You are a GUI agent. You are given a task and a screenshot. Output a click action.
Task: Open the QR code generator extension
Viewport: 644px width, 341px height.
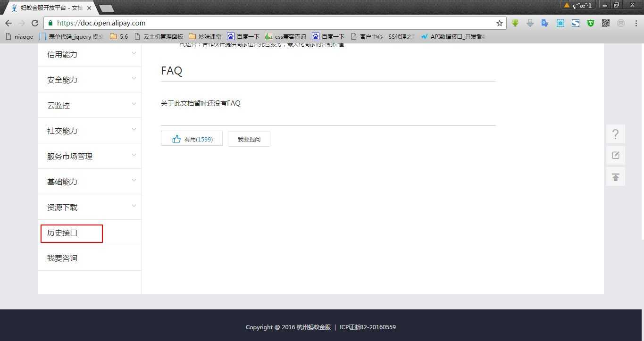606,23
